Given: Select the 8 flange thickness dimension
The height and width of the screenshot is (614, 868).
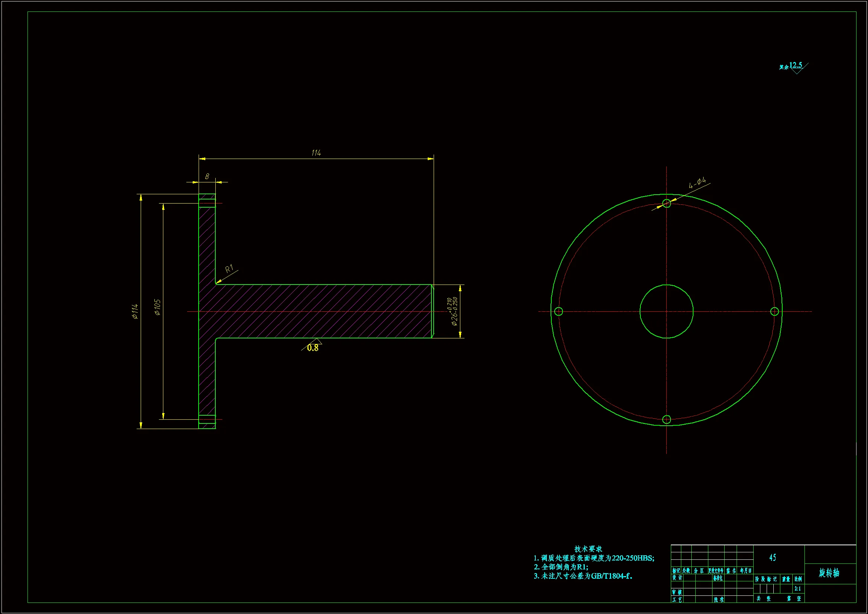Looking at the screenshot, I should pyautogui.click(x=207, y=176).
